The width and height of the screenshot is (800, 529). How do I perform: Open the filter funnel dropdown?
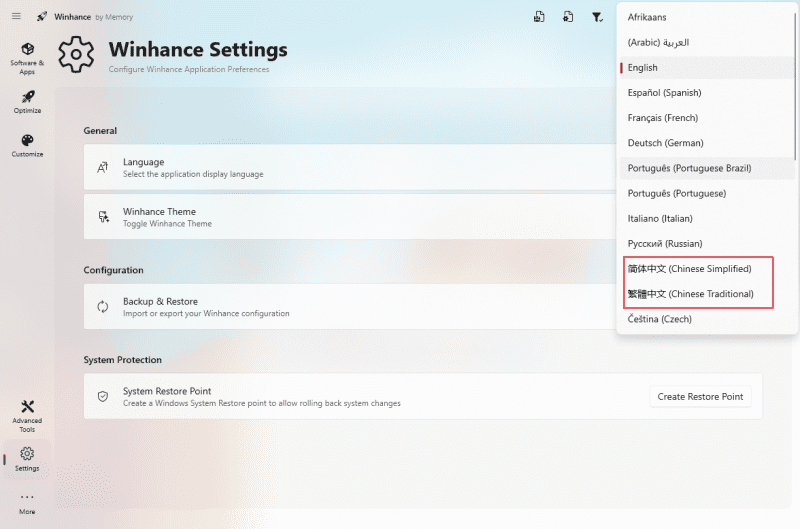pos(597,17)
